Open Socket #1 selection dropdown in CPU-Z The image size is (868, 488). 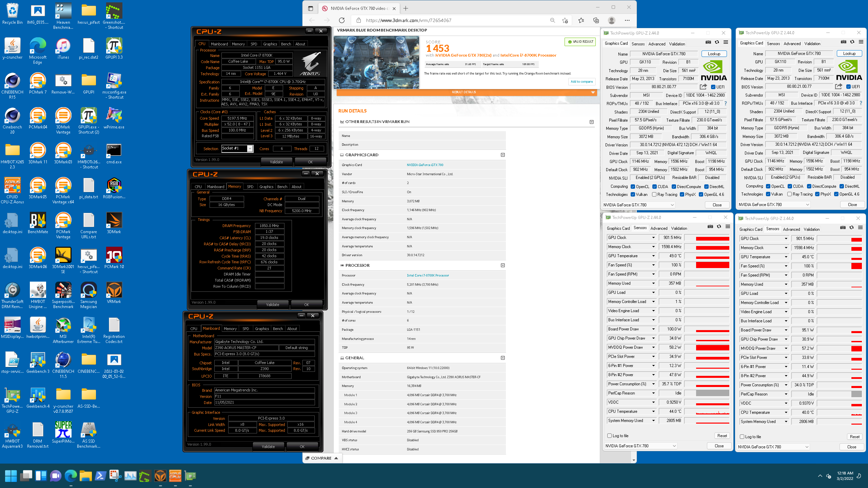tap(237, 148)
